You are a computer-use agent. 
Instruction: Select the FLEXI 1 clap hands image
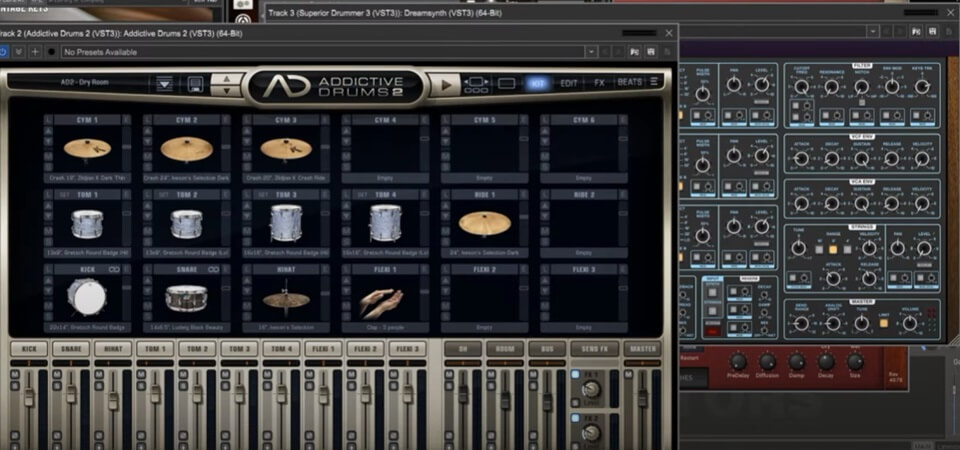pos(381,302)
